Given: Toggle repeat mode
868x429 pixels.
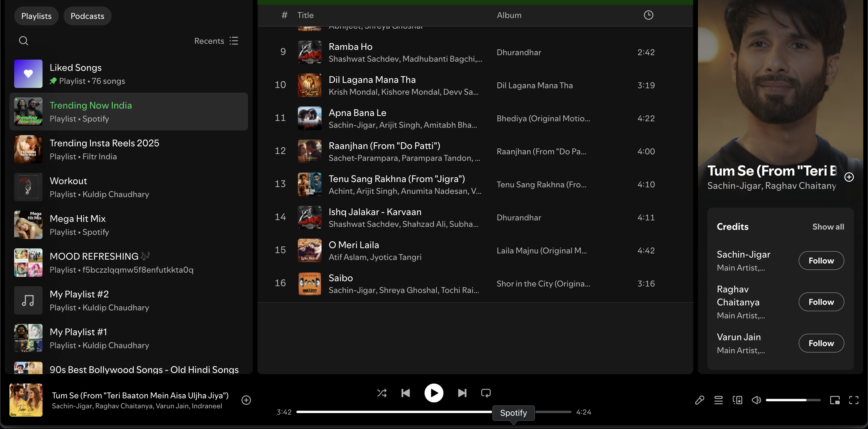Looking at the screenshot, I should click(486, 393).
